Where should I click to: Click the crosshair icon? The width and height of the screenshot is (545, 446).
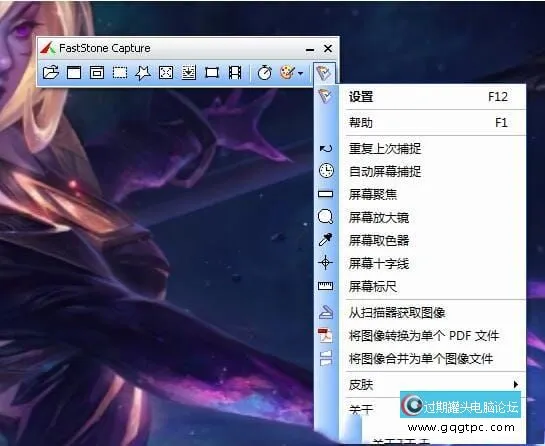[326, 263]
